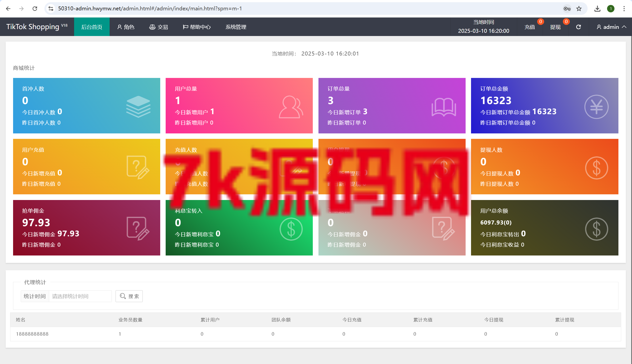The width and height of the screenshot is (632, 364).
Task: Click the dollar icon on 利息宝转入 card
Action: (291, 229)
